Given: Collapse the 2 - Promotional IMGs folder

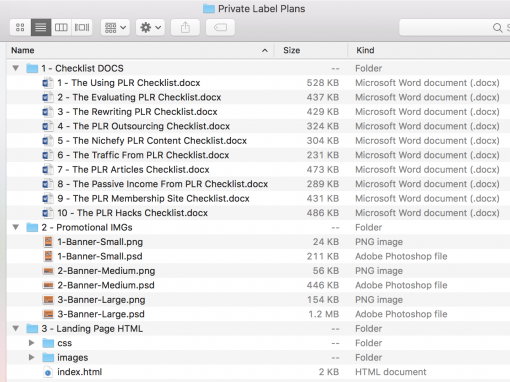Looking at the screenshot, I should pos(16,227).
